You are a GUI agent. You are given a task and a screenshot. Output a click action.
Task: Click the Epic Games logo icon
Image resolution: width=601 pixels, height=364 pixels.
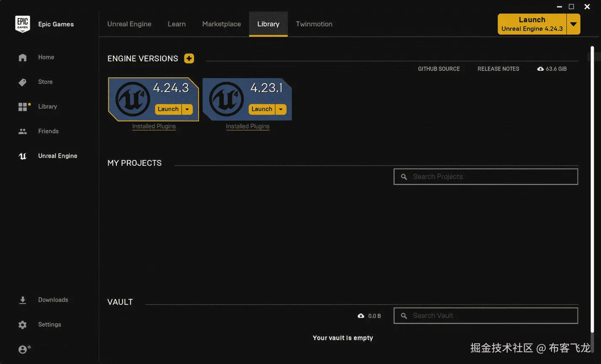point(22,24)
